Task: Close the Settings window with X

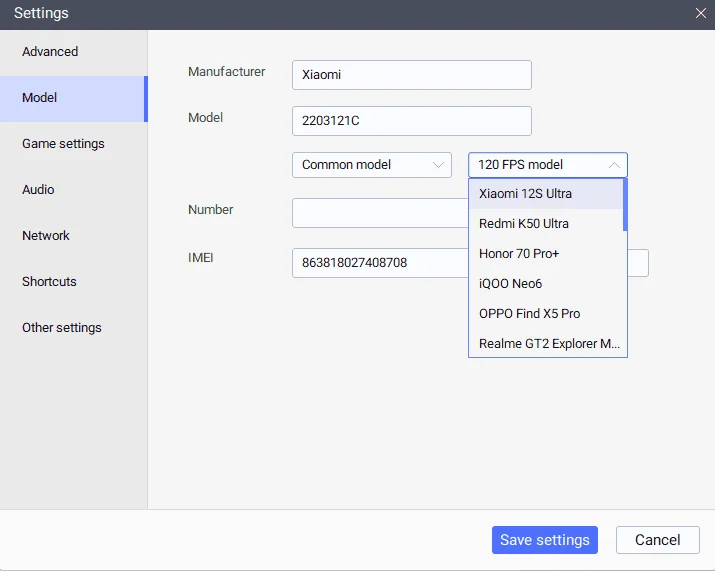Action: pos(701,13)
